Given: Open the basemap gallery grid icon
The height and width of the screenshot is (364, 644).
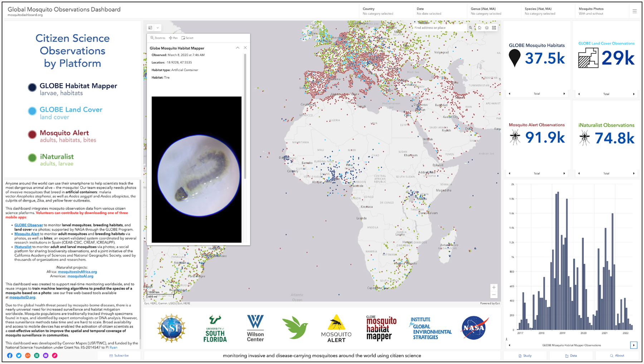Looking at the screenshot, I should (x=494, y=28).
